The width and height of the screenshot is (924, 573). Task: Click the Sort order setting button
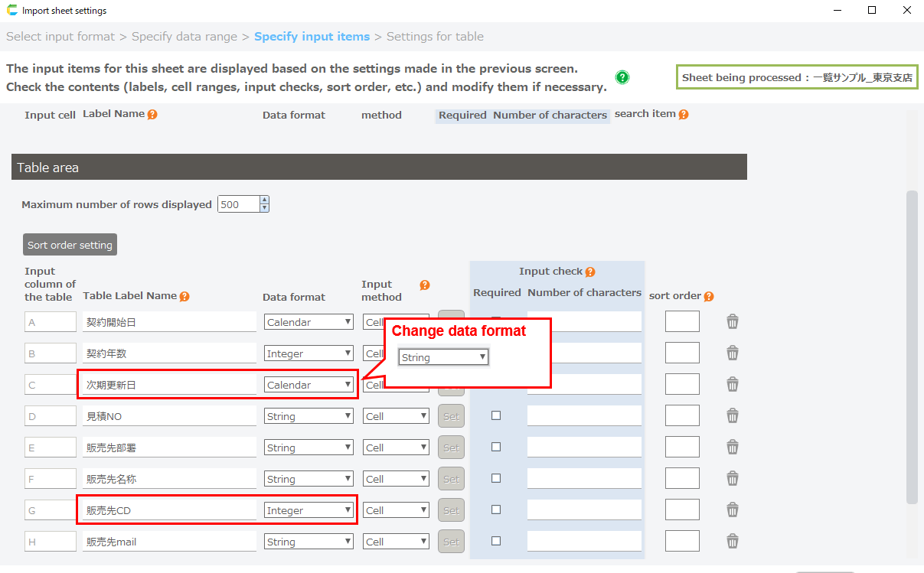pos(70,245)
